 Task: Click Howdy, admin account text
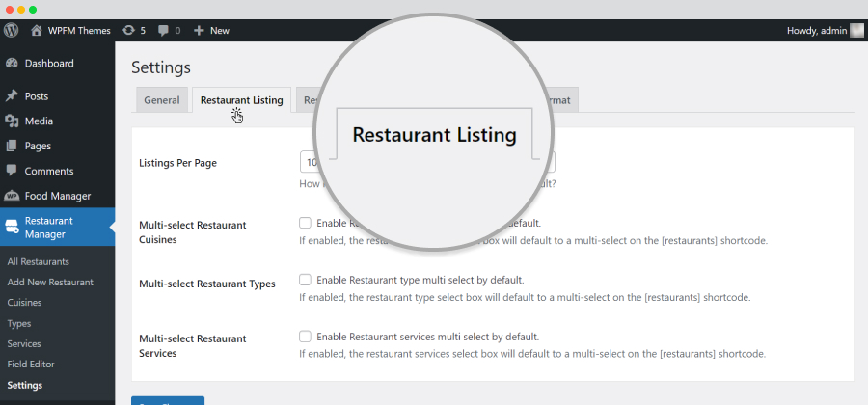(817, 31)
